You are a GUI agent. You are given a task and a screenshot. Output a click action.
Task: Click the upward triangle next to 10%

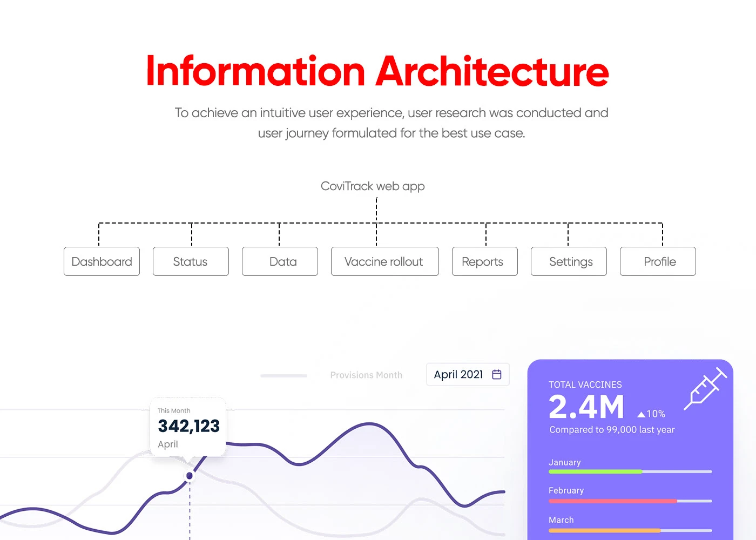pos(641,414)
